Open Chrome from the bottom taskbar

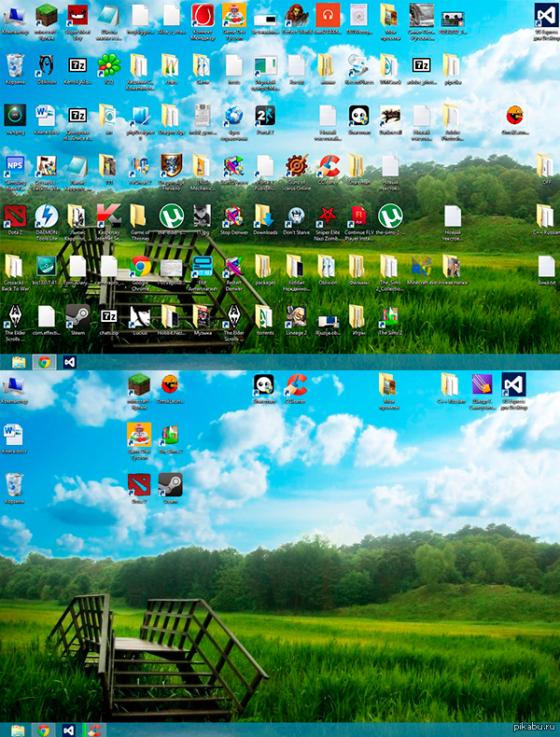[x=44, y=730]
